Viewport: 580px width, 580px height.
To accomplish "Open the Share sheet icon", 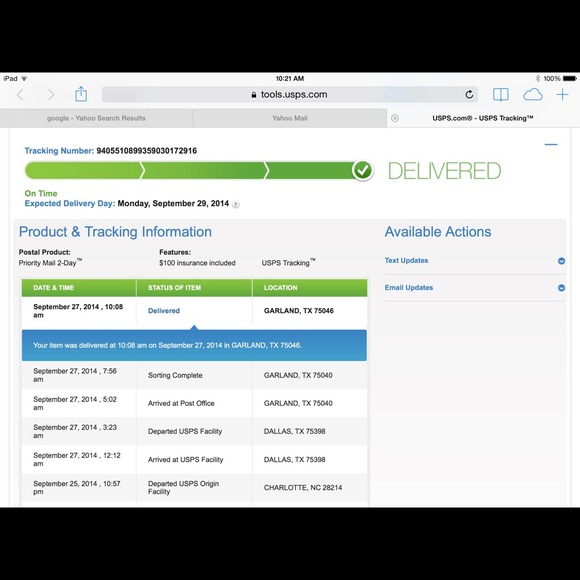I will (x=81, y=94).
